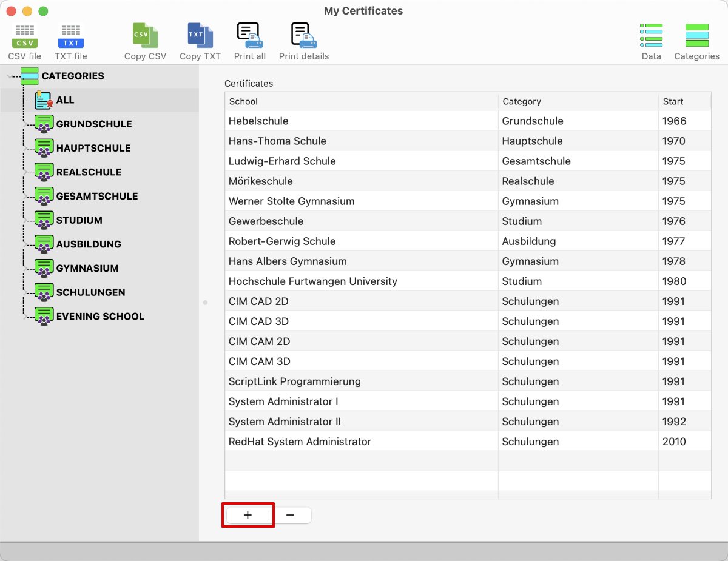Select the Ludwig-Erhard Schule row
The height and width of the screenshot is (561, 728).
tap(468, 161)
